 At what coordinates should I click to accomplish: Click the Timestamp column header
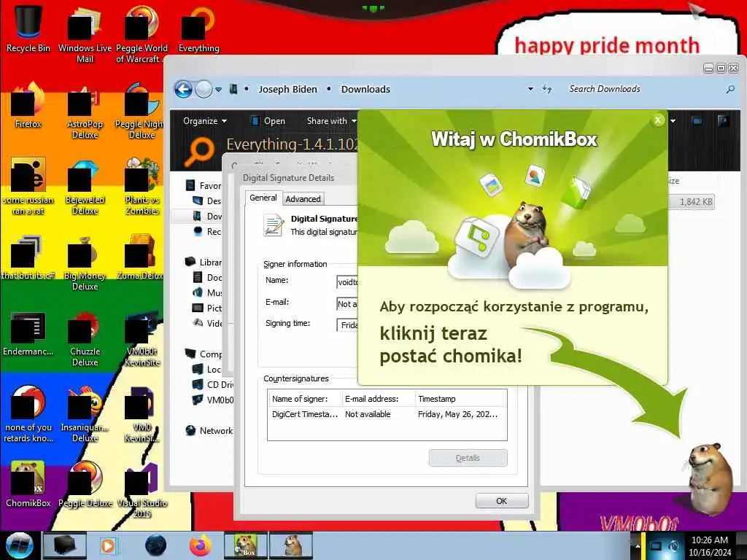[x=461, y=399]
